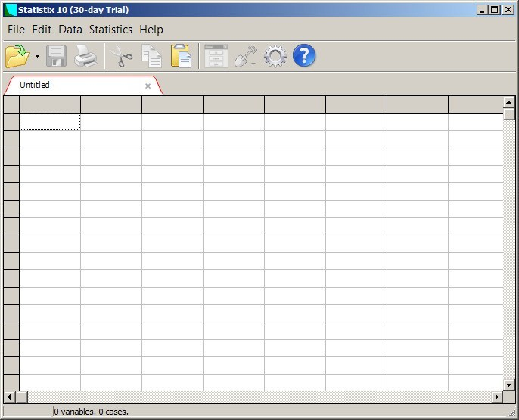Open the Edit menu
The width and height of the screenshot is (519, 420).
pyautogui.click(x=42, y=30)
